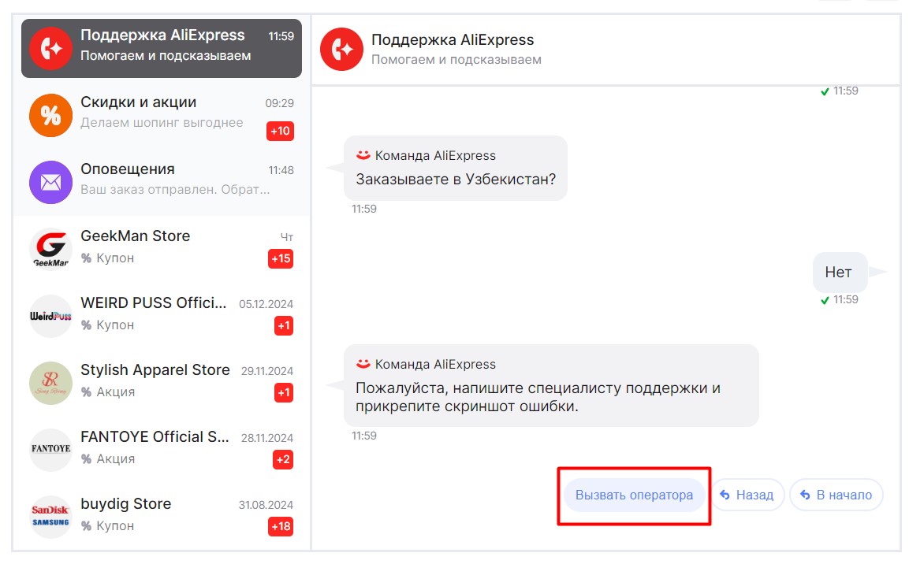Click the Нет reply bubble
Screen dimensions: 924x564
click(840, 272)
